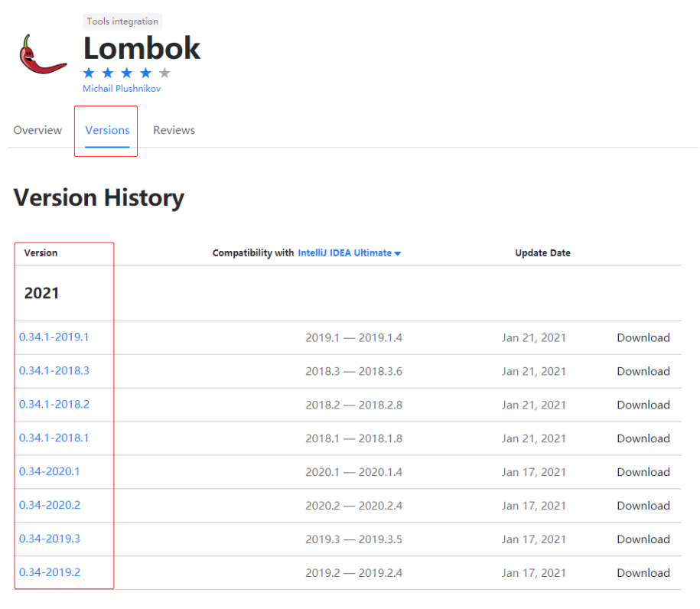Open version 0.34.1-2018.3

click(x=54, y=370)
